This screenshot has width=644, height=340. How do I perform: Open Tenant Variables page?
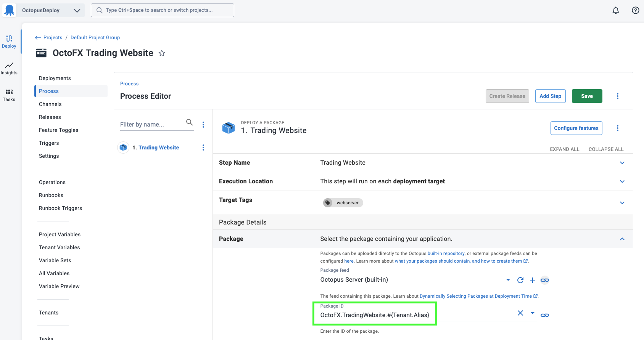60,247
